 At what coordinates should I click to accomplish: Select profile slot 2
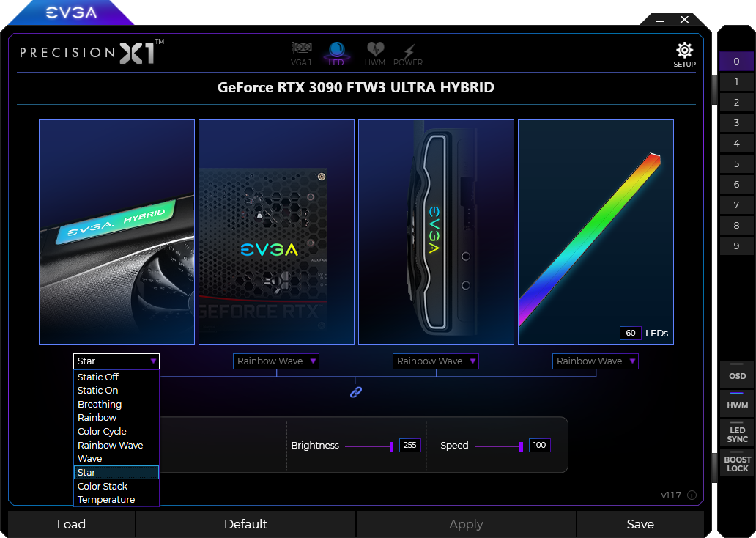pos(736,103)
